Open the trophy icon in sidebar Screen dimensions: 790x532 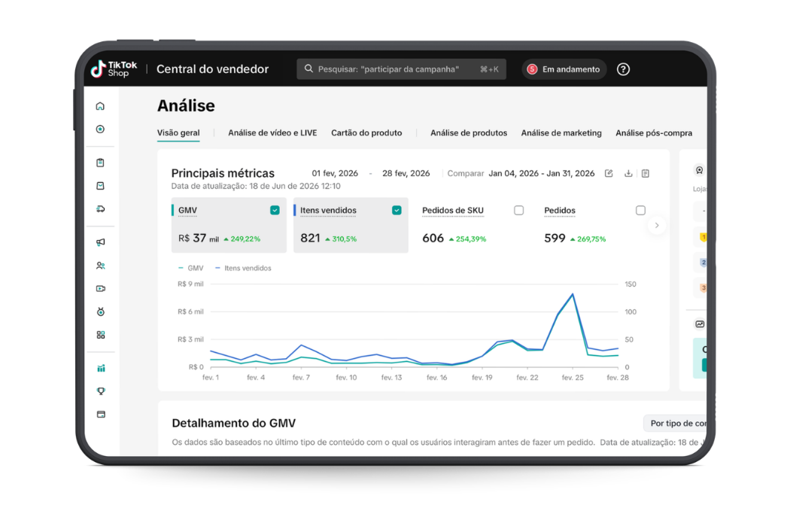pos(101,391)
